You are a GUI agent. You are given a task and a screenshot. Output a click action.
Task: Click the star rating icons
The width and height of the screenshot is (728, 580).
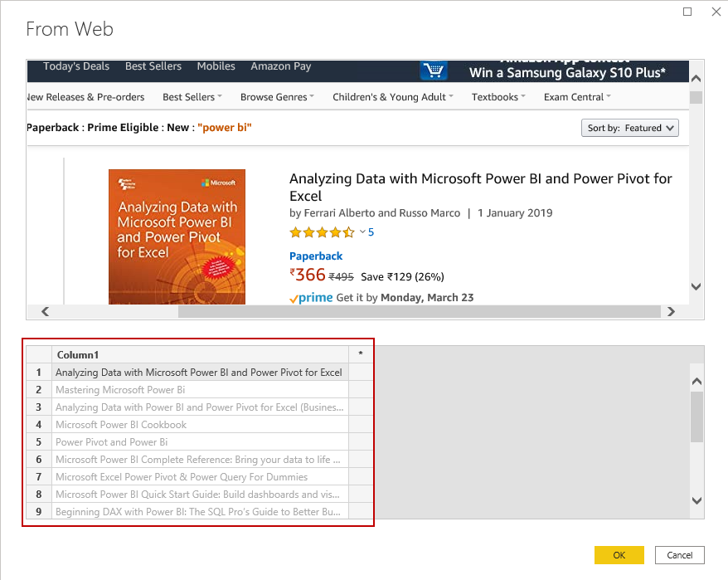[x=322, y=232]
